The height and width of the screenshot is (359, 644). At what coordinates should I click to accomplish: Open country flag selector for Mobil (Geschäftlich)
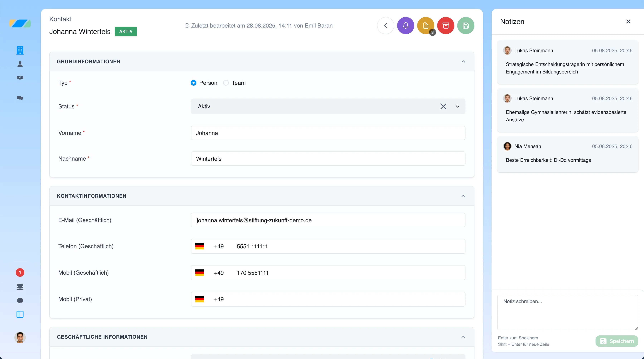coord(199,273)
